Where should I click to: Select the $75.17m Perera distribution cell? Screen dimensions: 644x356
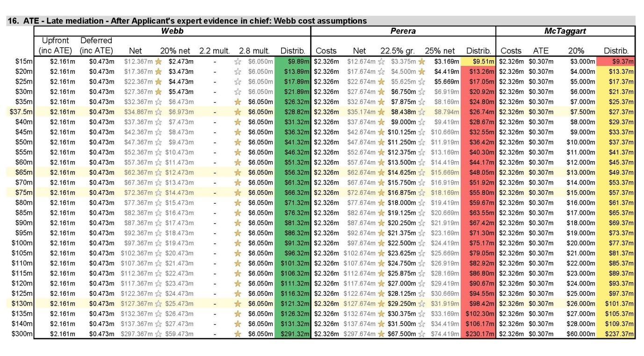point(478,243)
